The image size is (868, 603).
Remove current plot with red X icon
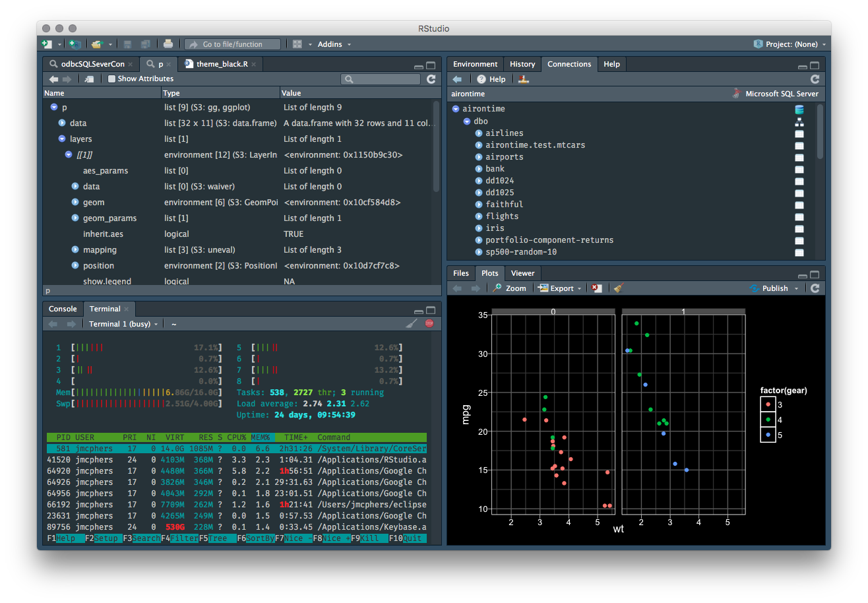(x=596, y=288)
